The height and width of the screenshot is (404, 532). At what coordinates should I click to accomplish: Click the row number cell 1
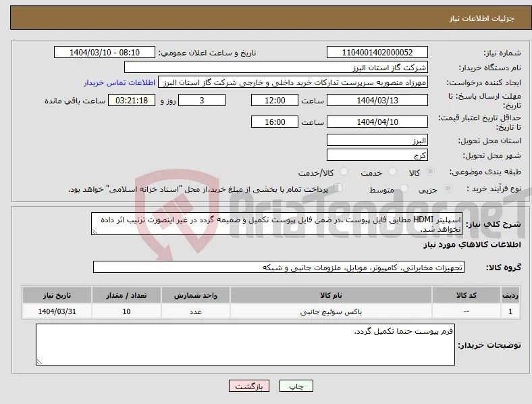coord(510,311)
